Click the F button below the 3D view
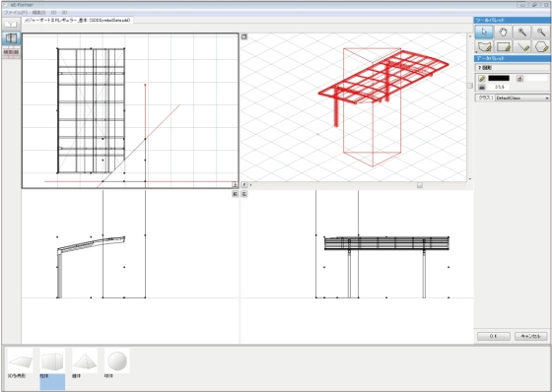This screenshot has height=392, width=552. (x=244, y=185)
